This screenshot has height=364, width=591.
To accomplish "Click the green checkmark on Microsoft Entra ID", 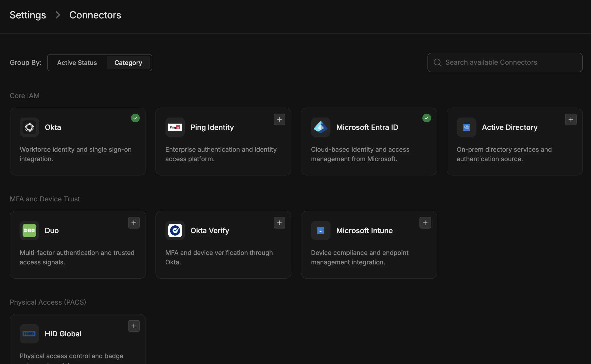I will [427, 118].
